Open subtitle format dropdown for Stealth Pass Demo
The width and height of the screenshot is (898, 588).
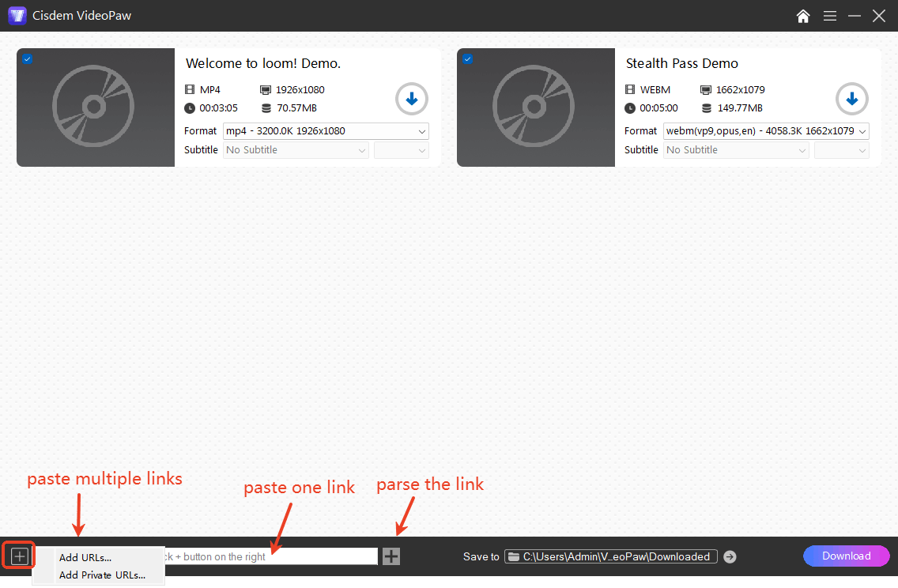point(842,150)
